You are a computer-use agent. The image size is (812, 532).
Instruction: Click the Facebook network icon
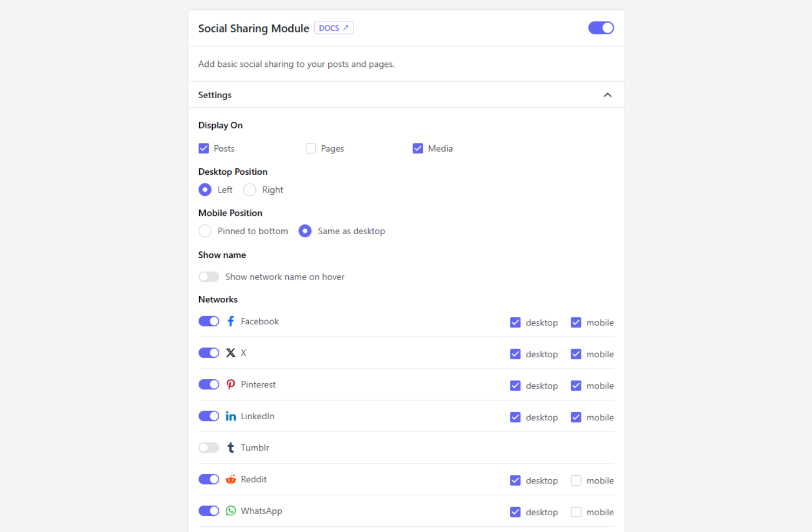pyautogui.click(x=231, y=322)
